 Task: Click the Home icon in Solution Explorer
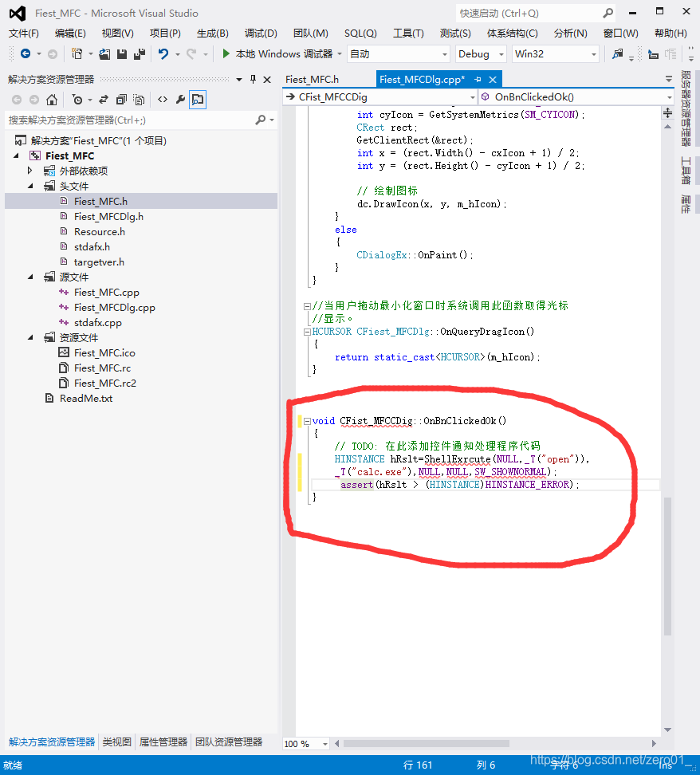[51, 100]
